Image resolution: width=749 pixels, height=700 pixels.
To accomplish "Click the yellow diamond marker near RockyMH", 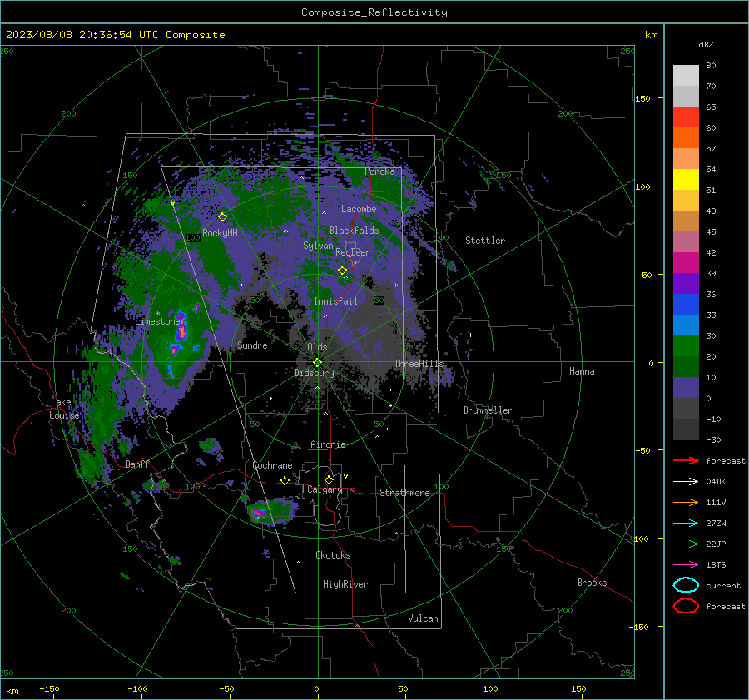I will [x=222, y=217].
